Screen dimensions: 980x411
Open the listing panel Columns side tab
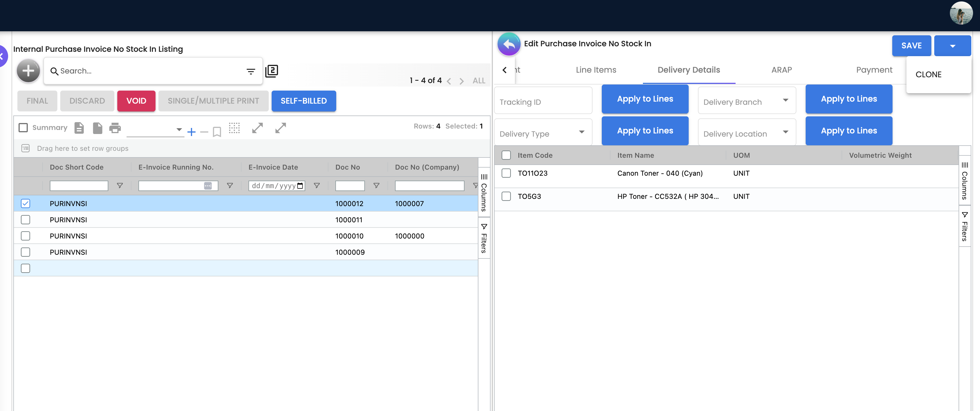[x=484, y=193]
